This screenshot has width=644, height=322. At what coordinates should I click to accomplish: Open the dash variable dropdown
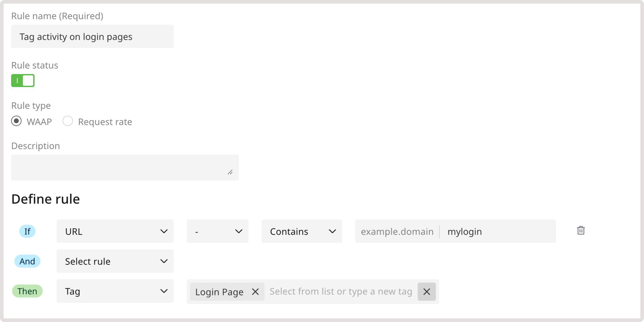(x=217, y=231)
